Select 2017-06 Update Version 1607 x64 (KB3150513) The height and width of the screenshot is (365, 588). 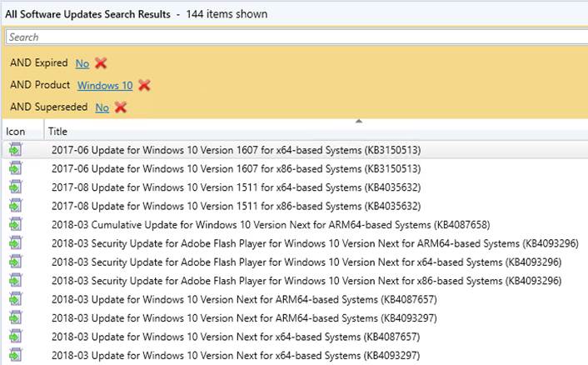[x=237, y=150]
